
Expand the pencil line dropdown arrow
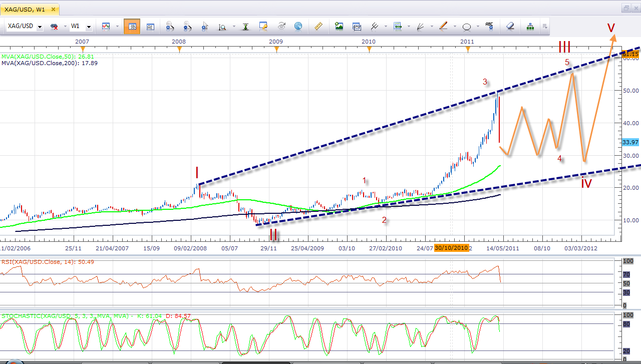454,27
